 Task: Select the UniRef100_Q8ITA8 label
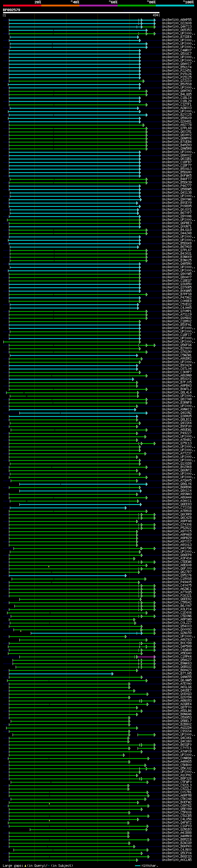coord(177,399)
